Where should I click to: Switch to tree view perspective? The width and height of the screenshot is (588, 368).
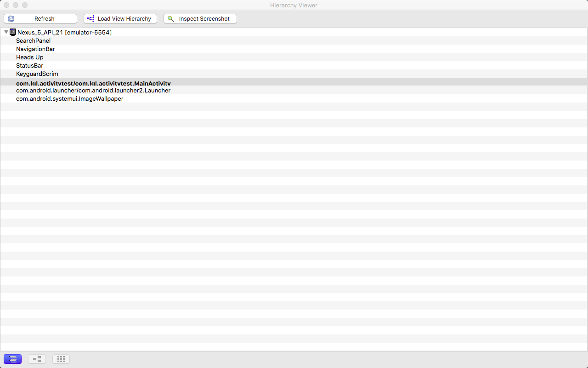tap(37, 359)
